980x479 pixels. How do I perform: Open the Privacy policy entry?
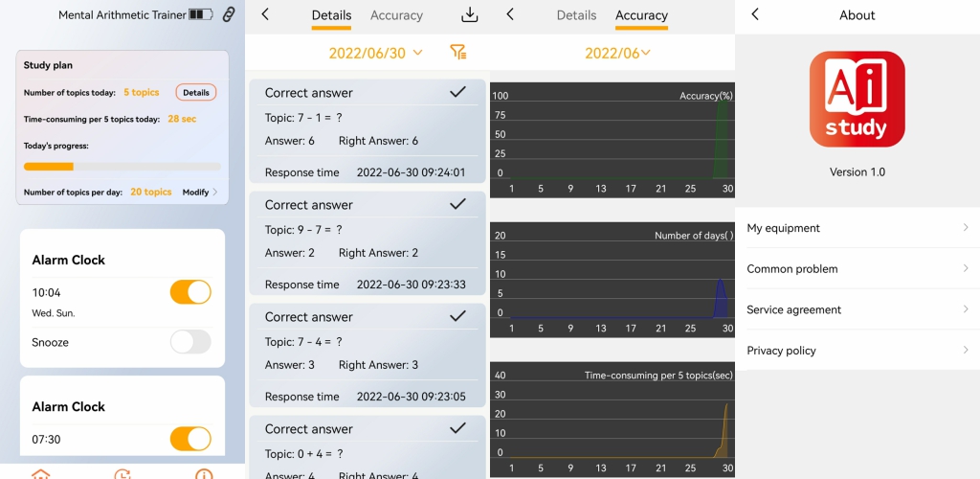857,351
